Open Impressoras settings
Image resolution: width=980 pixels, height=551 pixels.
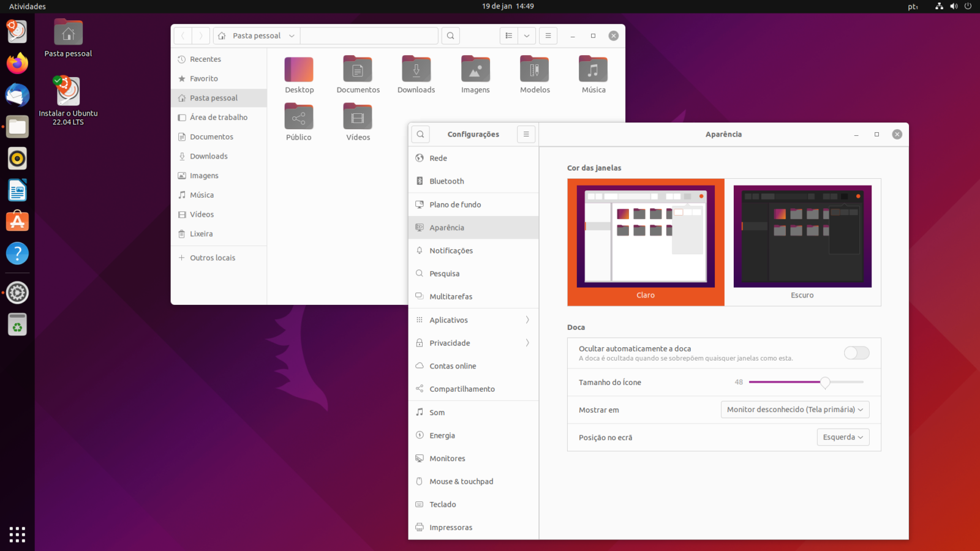point(451,527)
